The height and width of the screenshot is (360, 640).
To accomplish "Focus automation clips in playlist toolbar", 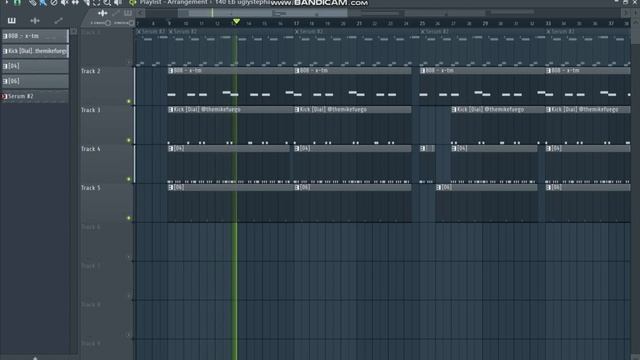I will [x=116, y=13].
